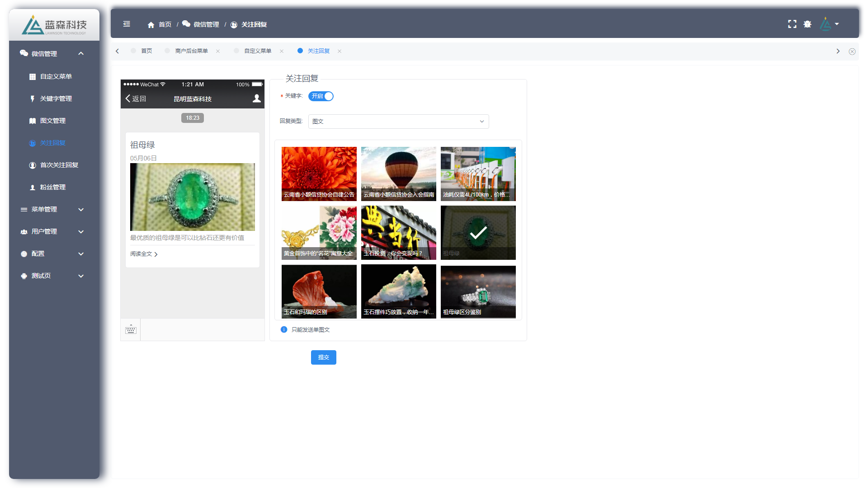
Task: Expand the 用户管理 sidebar group
Action: [54, 231]
